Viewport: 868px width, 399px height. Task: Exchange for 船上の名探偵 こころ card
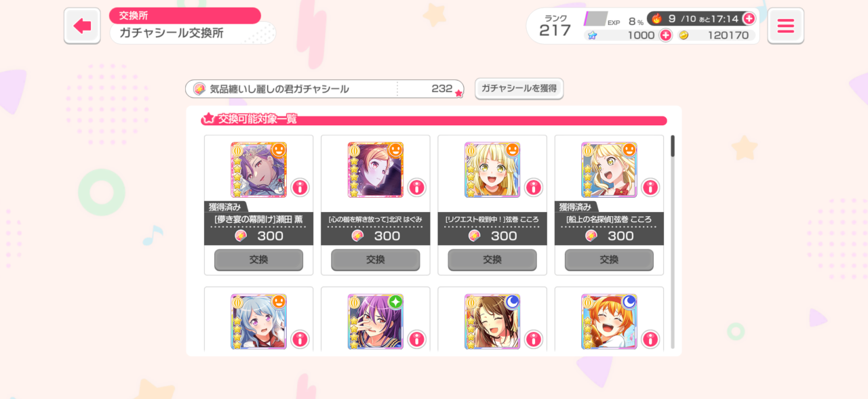tap(608, 259)
